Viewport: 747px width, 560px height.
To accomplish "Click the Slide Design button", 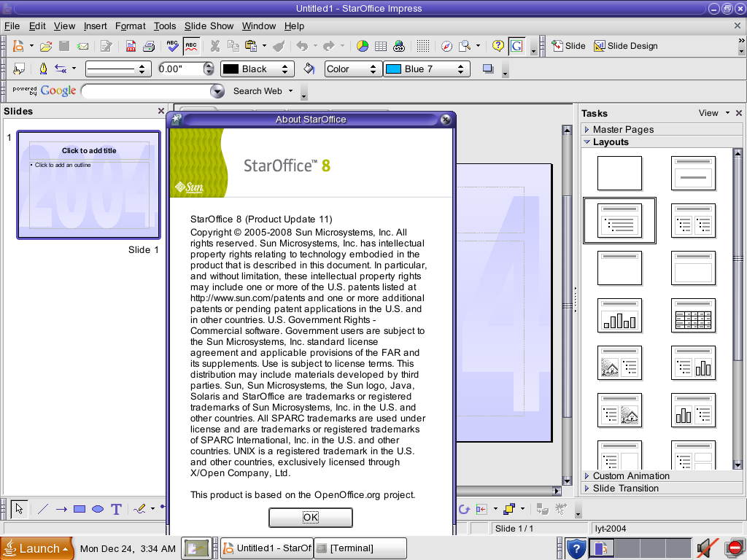I will 625,46.
